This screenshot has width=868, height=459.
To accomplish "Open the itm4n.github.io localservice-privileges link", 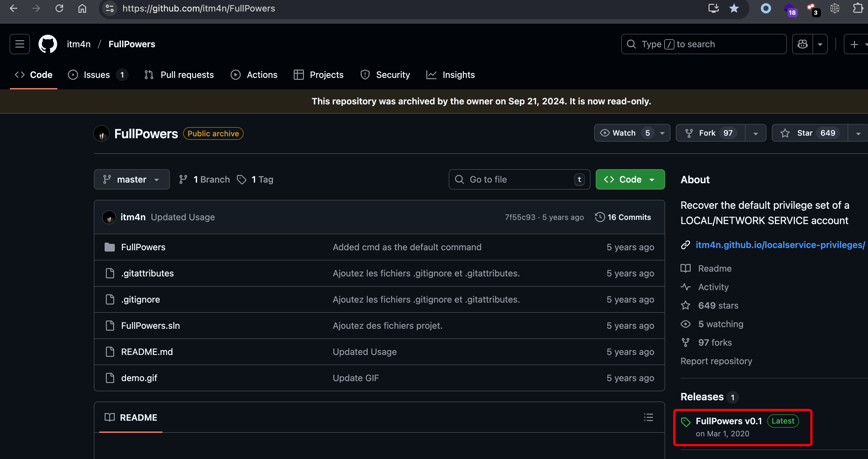I will click(x=780, y=245).
